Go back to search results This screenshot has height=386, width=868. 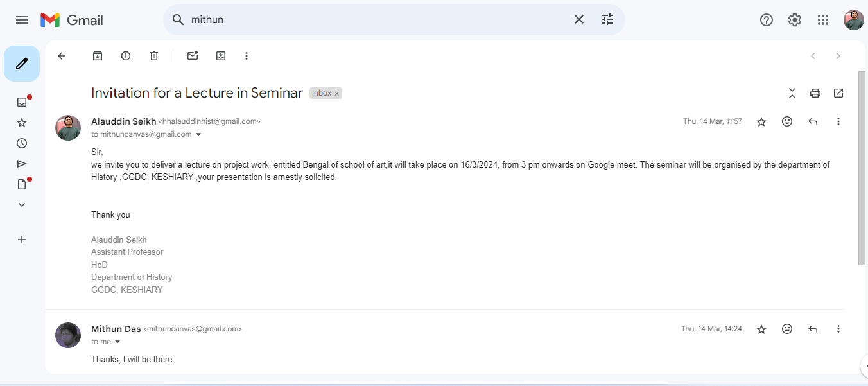click(x=62, y=56)
